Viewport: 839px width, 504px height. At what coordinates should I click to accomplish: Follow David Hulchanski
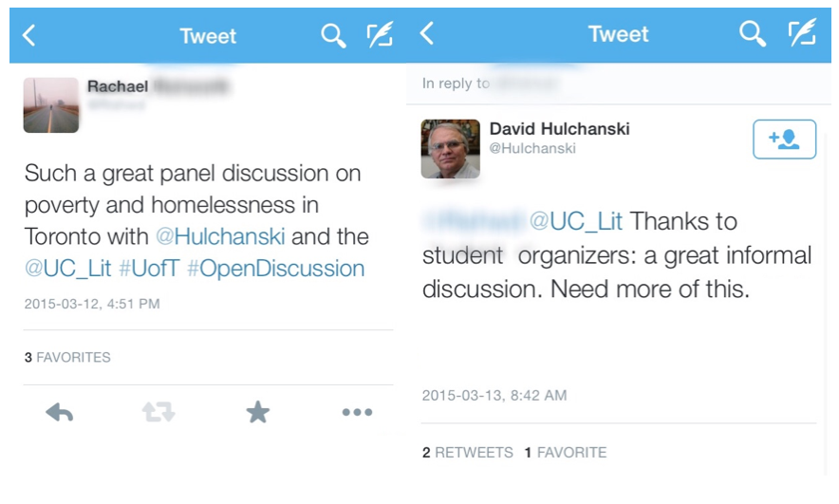pos(784,140)
